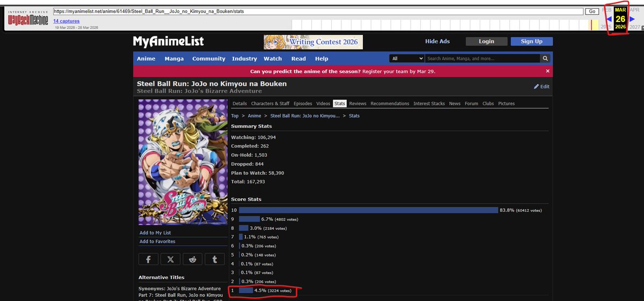Click the Search Anime, Manga input

482,58
